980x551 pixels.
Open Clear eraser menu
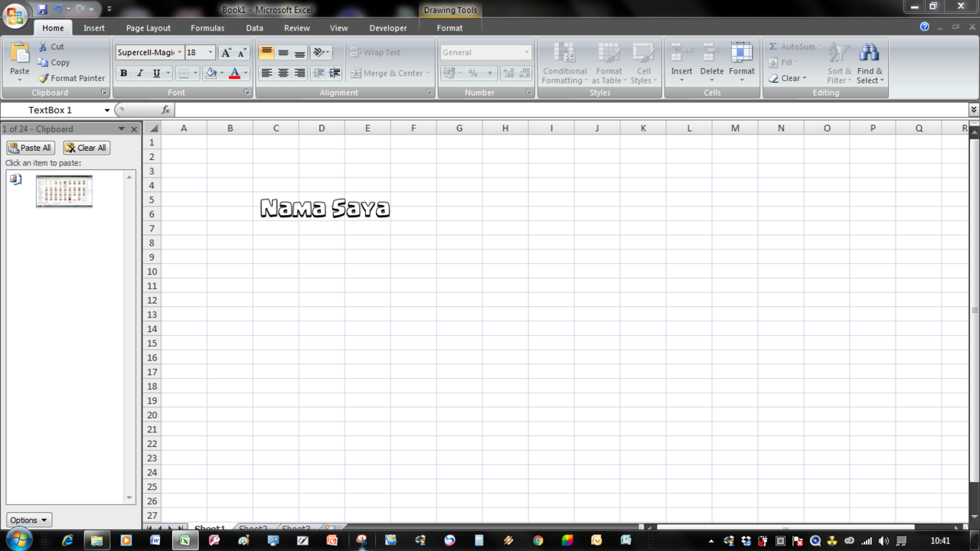pos(787,78)
